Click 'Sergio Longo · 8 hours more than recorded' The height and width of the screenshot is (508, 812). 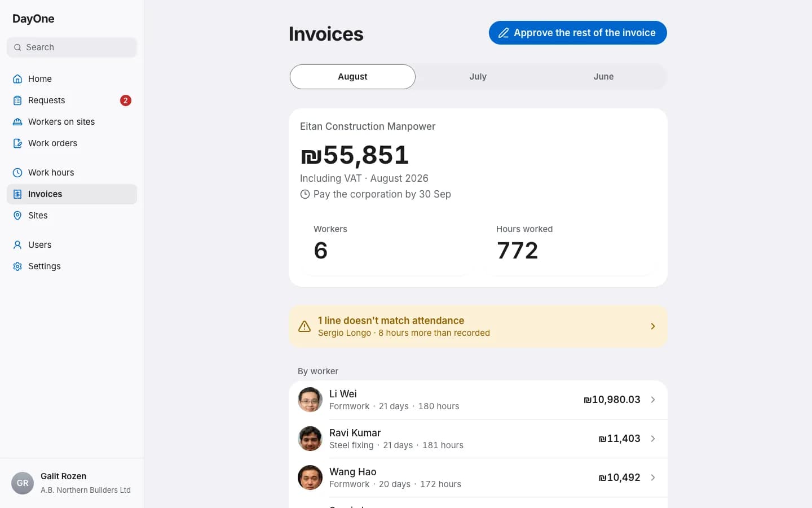[404, 333]
